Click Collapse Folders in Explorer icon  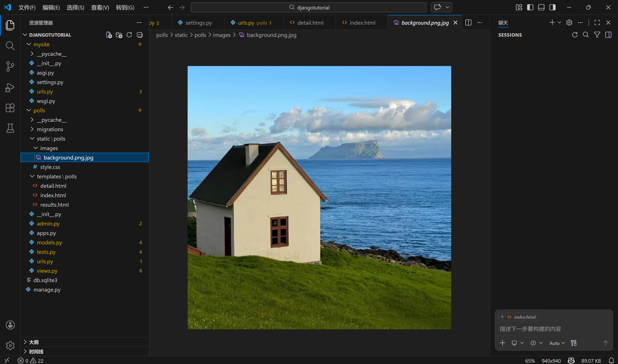pyautogui.click(x=140, y=35)
